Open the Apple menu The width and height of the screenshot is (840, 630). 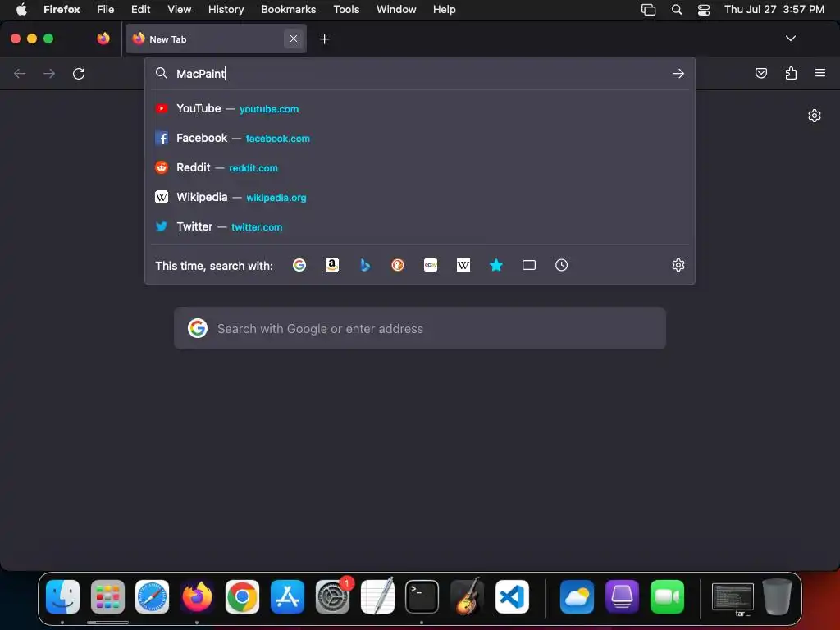coord(21,9)
